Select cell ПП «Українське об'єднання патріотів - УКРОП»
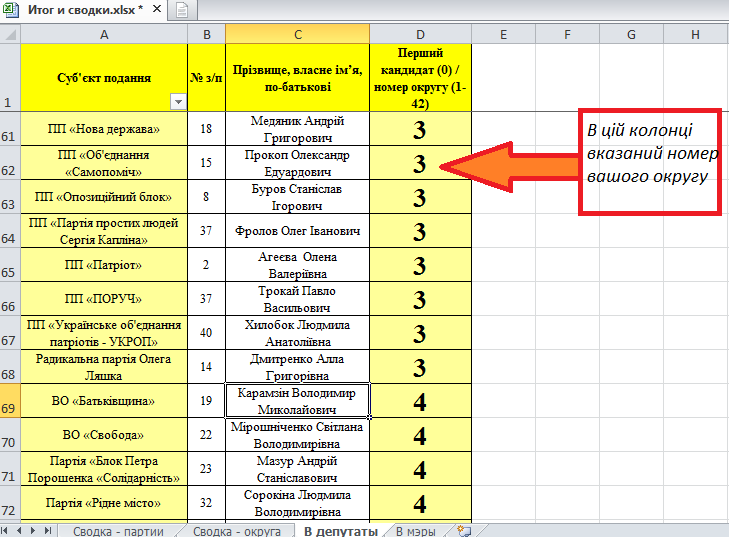This screenshot has width=729, height=537. click(x=104, y=332)
